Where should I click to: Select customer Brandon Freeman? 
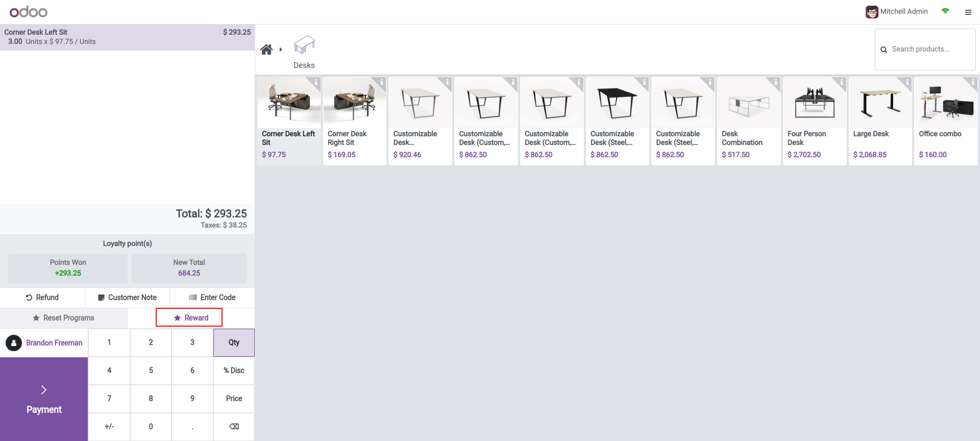pyautogui.click(x=44, y=343)
